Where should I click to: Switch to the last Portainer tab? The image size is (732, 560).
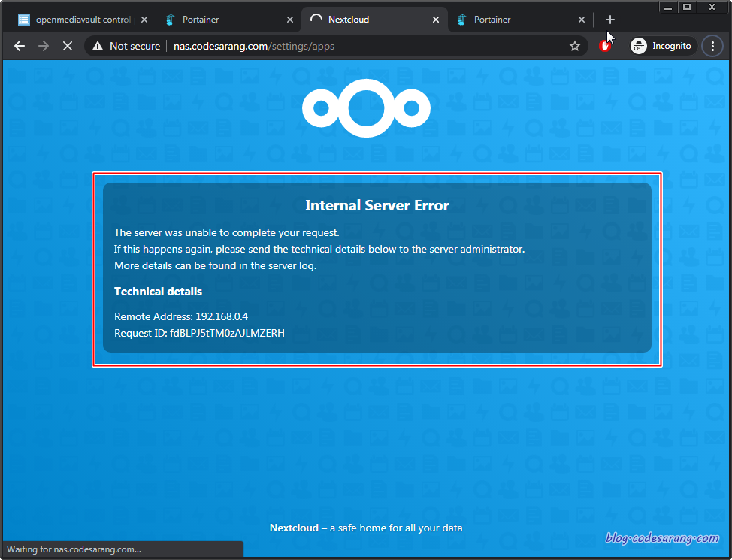point(521,20)
